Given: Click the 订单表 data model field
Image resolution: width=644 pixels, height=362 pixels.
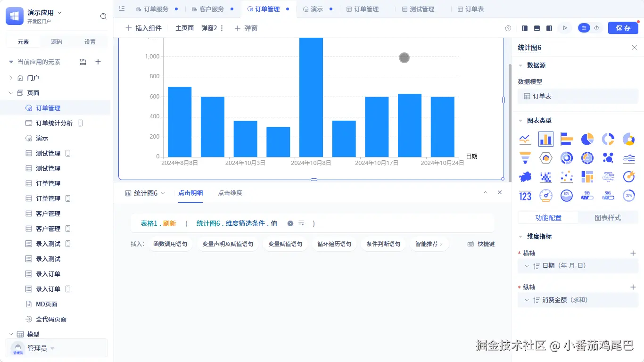Looking at the screenshot, I should (x=578, y=96).
